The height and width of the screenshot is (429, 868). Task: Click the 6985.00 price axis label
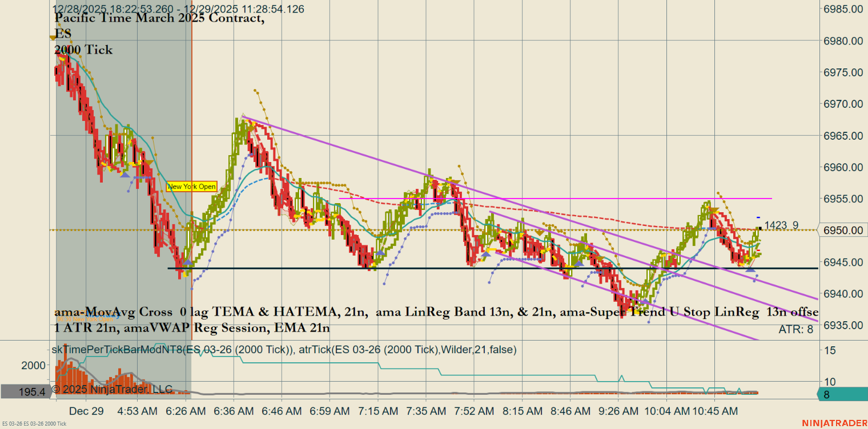[843, 9]
